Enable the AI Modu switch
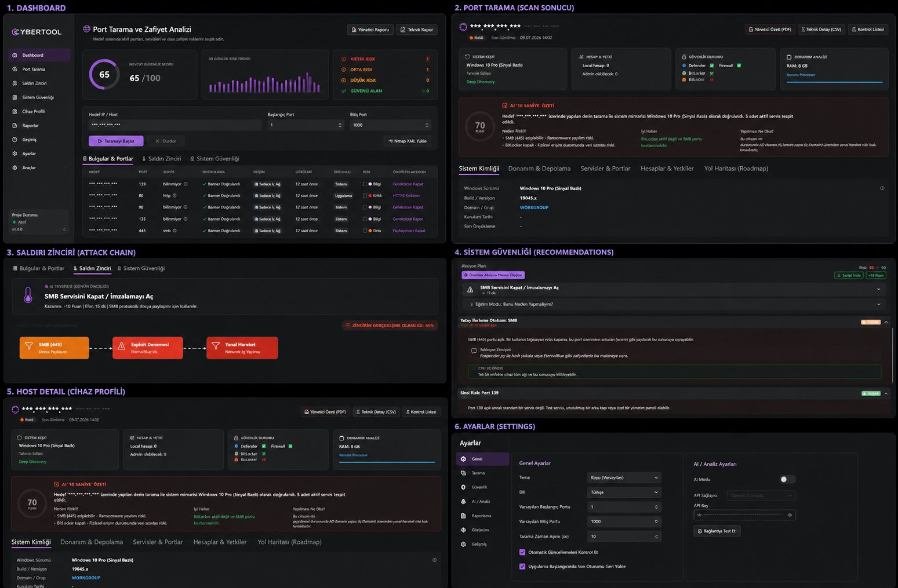This screenshot has width=898, height=588. tap(787, 479)
